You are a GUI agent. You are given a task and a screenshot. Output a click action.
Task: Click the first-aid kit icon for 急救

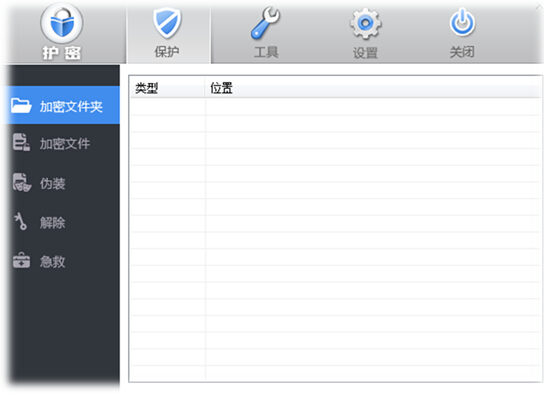22,260
